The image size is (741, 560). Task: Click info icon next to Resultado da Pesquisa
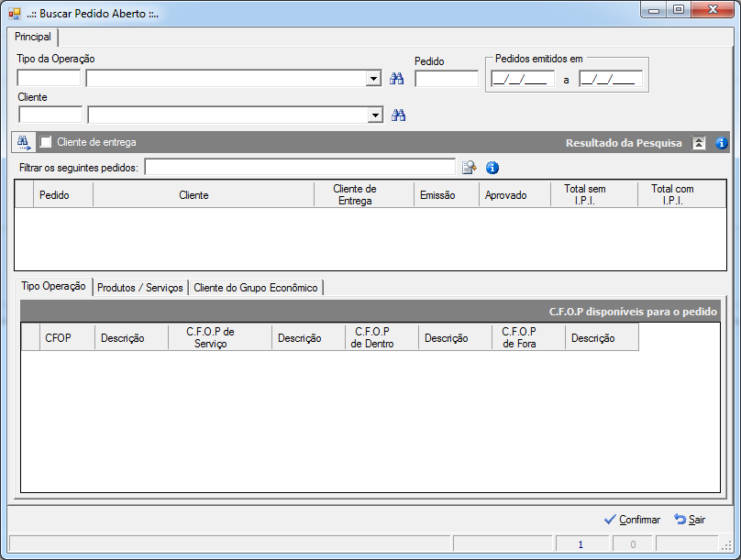[721, 143]
